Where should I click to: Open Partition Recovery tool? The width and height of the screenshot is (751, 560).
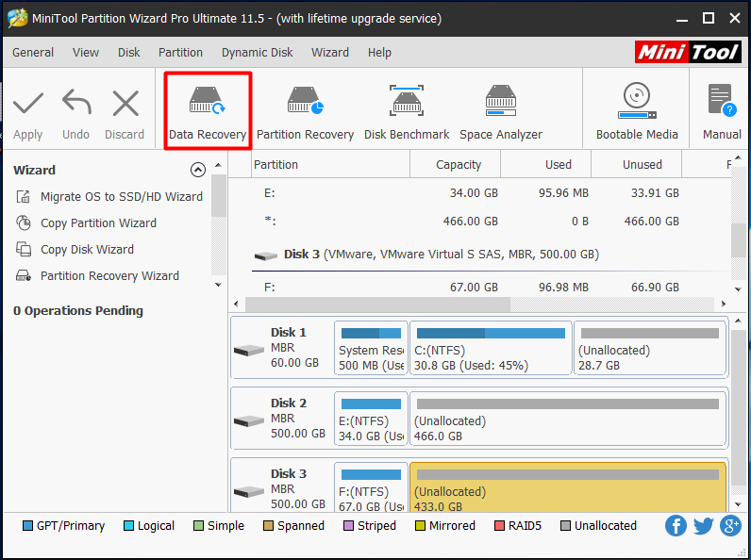[305, 113]
